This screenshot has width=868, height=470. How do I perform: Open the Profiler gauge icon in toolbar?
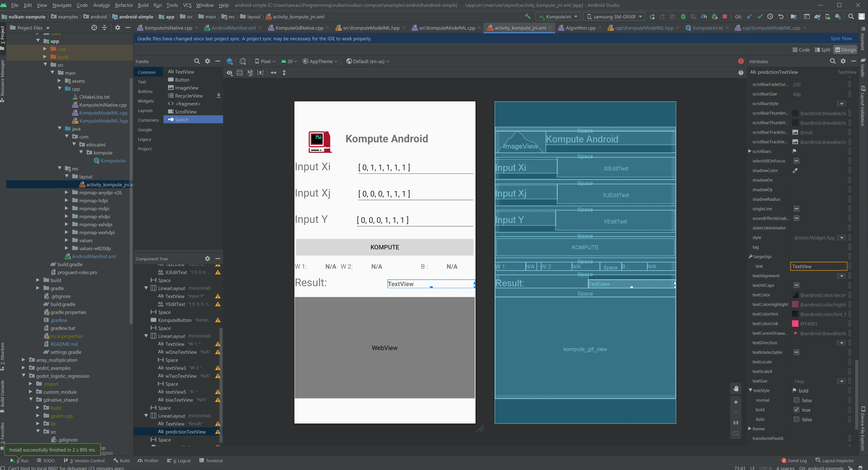[x=704, y=16]
